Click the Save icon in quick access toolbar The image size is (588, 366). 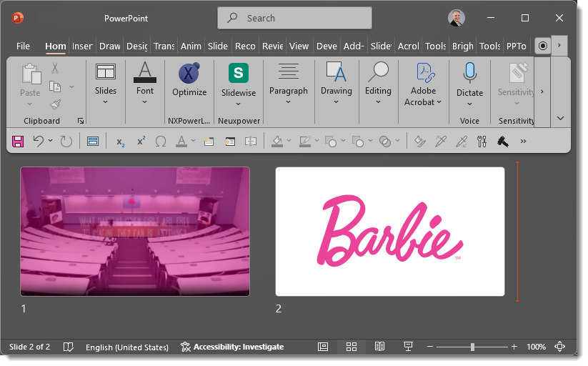click(x=18, y=142)
